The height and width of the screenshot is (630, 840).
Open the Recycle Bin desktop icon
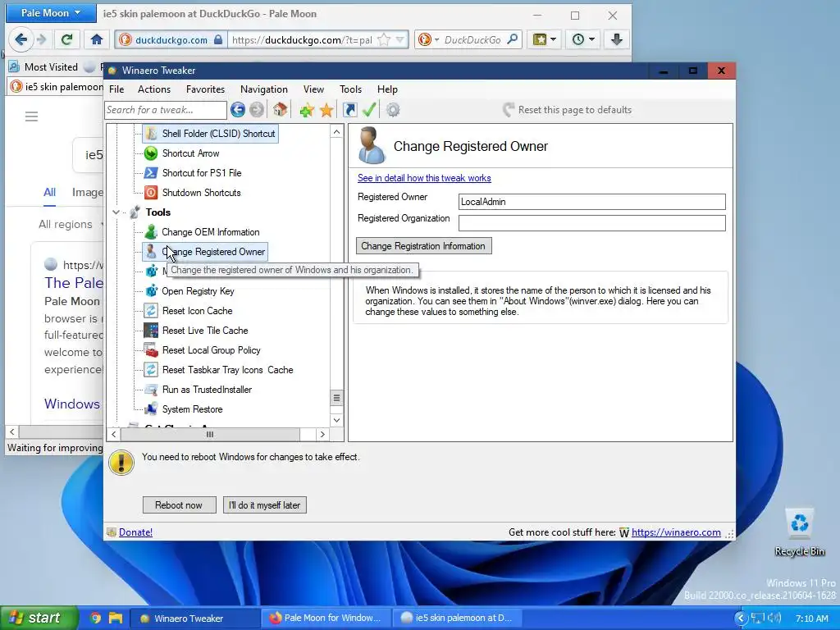[799, 533]
